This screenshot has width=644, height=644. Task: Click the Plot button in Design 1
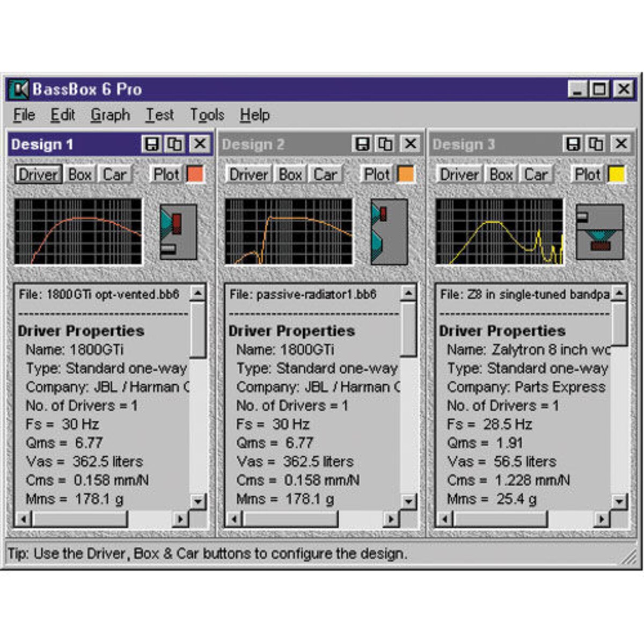166,174
